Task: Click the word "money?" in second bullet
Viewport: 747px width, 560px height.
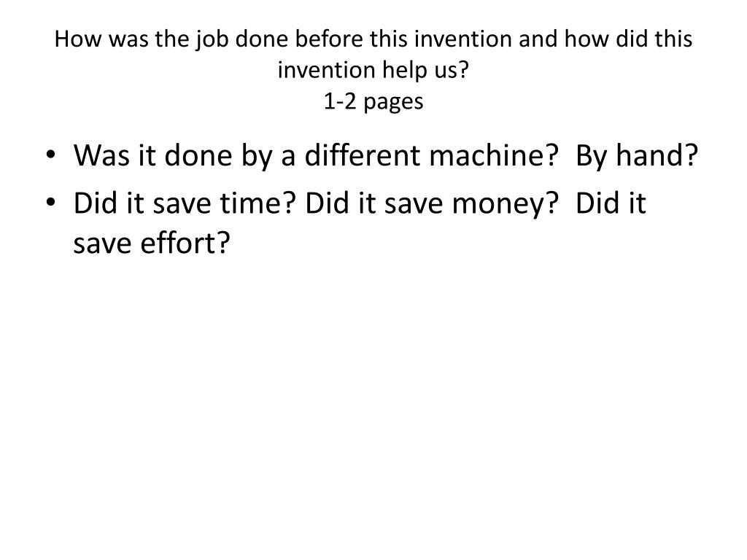Action: 505,205
